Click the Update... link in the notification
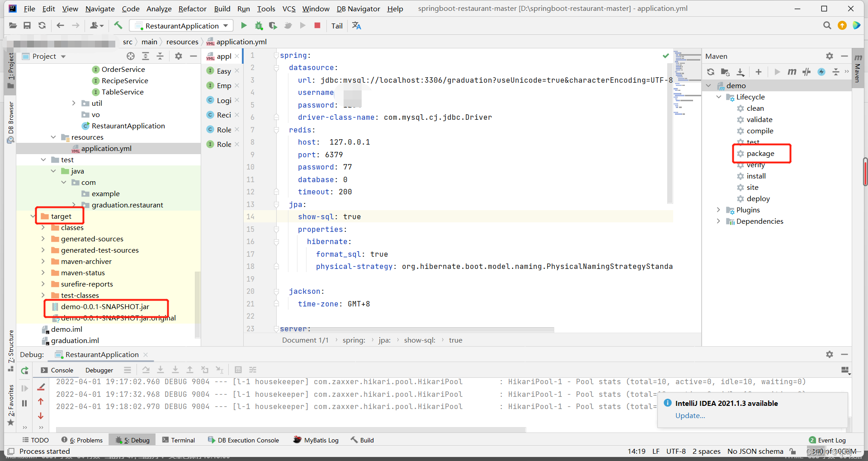 pyautogui.click(x=690, y=416)
